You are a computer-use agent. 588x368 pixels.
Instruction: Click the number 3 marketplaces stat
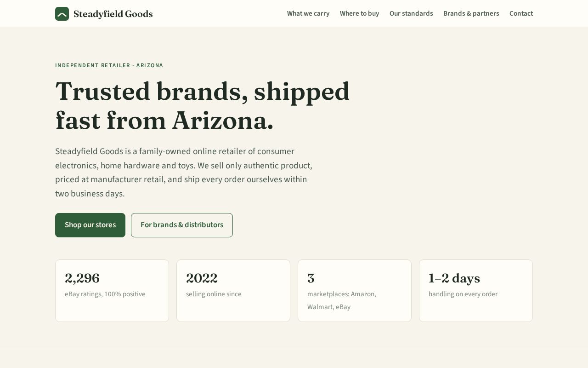[311, 278]
